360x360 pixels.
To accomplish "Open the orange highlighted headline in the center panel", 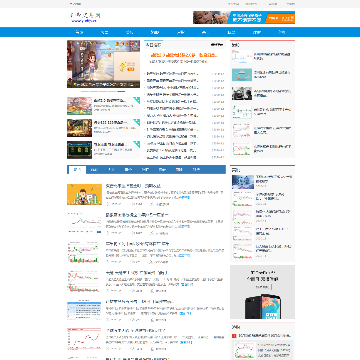I will tap(184, 55).
